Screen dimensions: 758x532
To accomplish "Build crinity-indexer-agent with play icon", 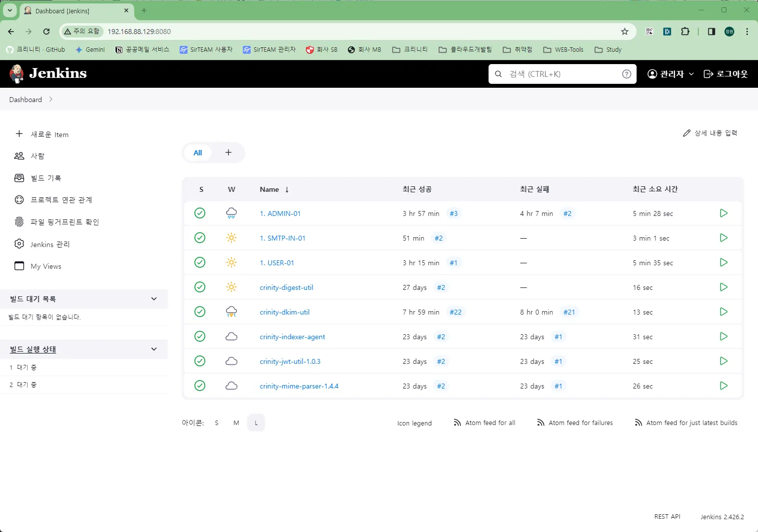I will coord(723,336).
